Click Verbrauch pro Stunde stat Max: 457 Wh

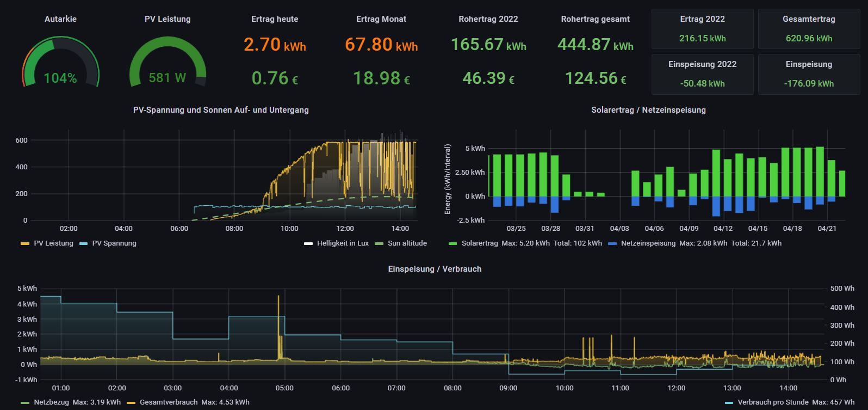(x=833, y=402)
